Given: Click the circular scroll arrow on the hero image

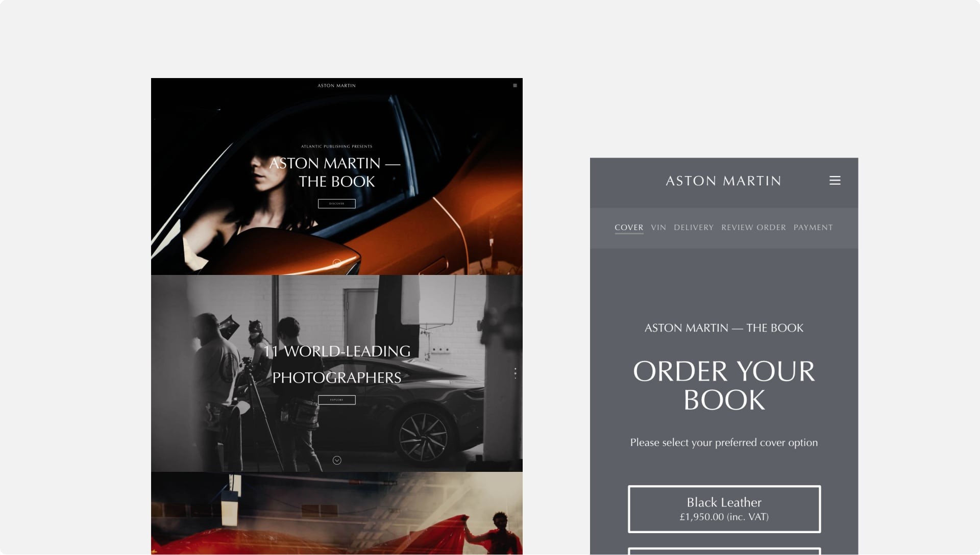Looking at the screenshot, I should [x=337, y=263].
